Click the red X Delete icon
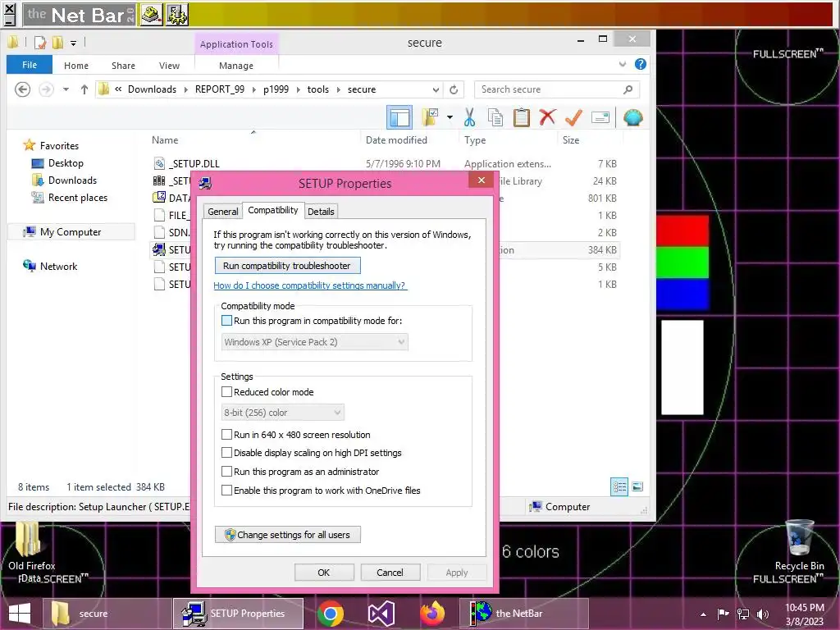840x630 pixels. pos(547,117)
